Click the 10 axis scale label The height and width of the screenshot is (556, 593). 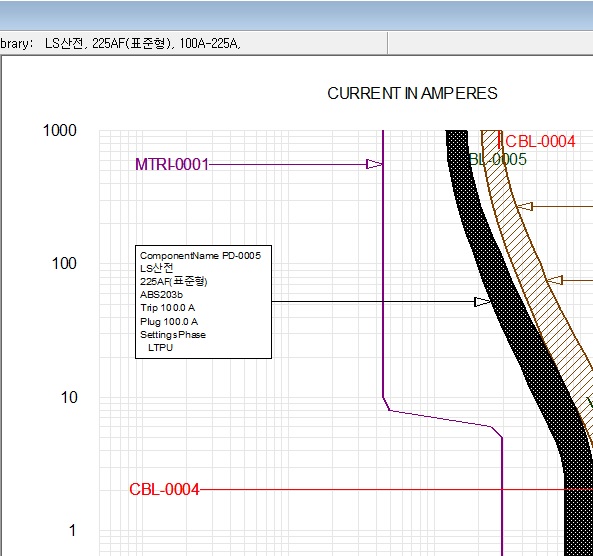(69, 398)
